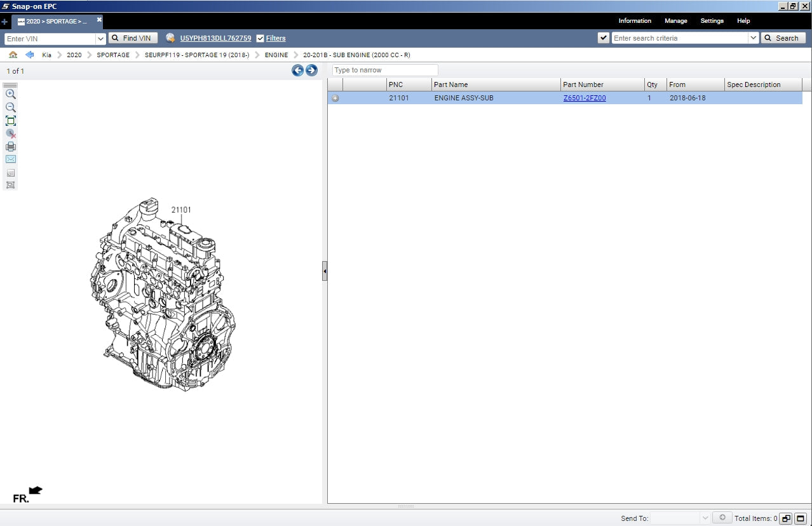The width and height of the screenshot is (812, 526).
Task: Expand the search criteria dropdown
Action: click(753, 38)
